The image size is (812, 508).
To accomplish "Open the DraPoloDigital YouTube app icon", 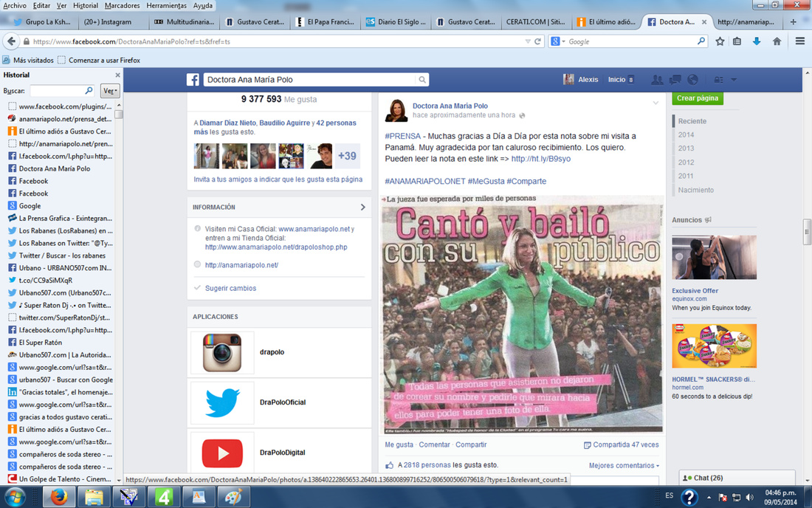I will pos(222,453).
